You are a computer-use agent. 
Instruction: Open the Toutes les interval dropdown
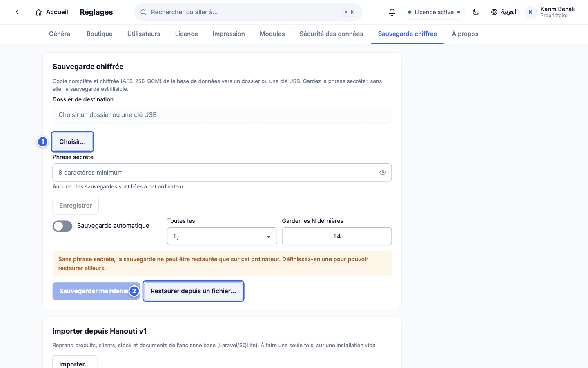(x=222, y=236)
